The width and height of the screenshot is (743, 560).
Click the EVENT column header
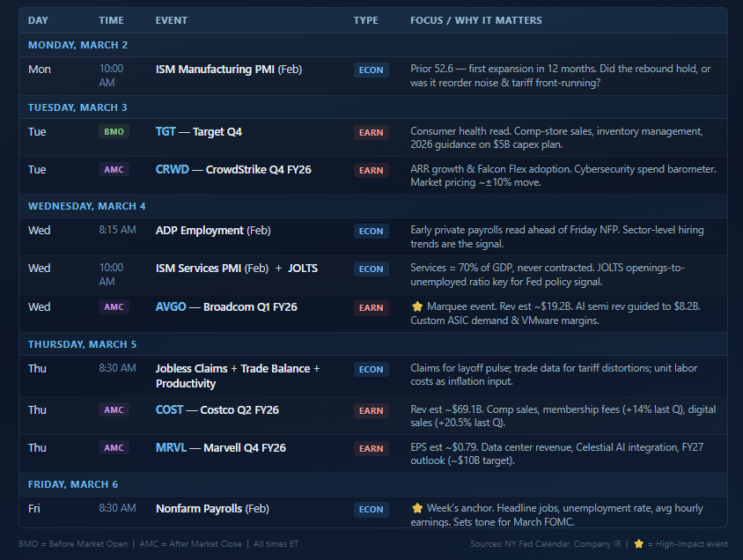coord(171,20)
